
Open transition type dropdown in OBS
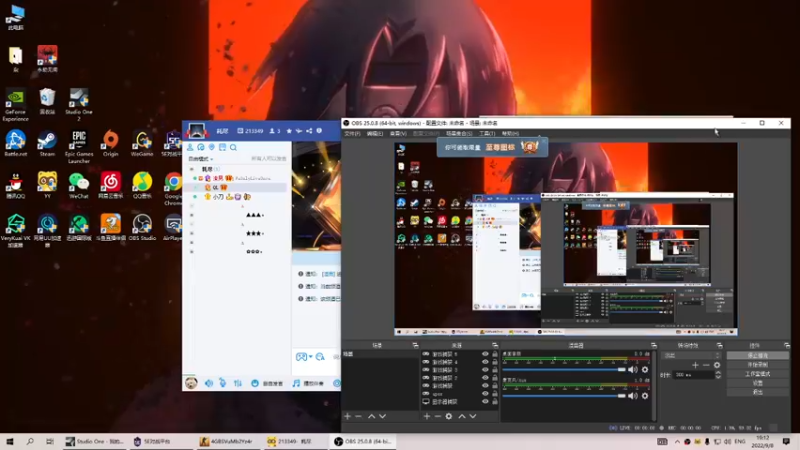click(691, 356)
